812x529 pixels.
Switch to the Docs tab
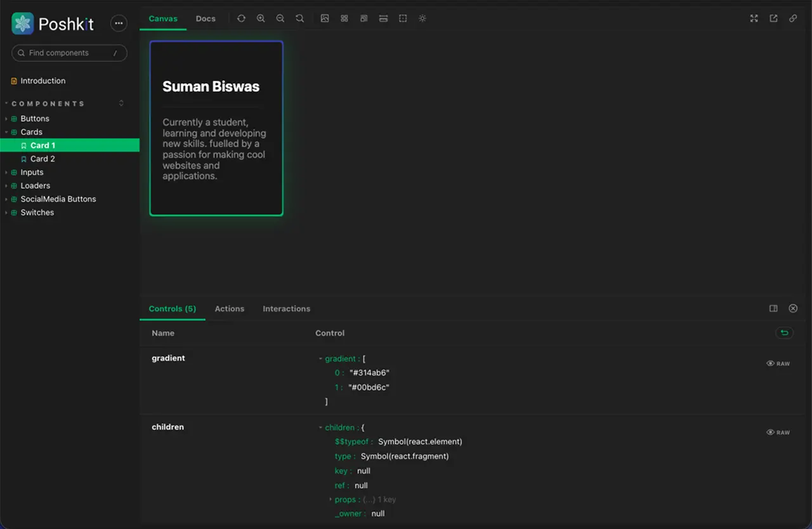[x=206, y=18]
